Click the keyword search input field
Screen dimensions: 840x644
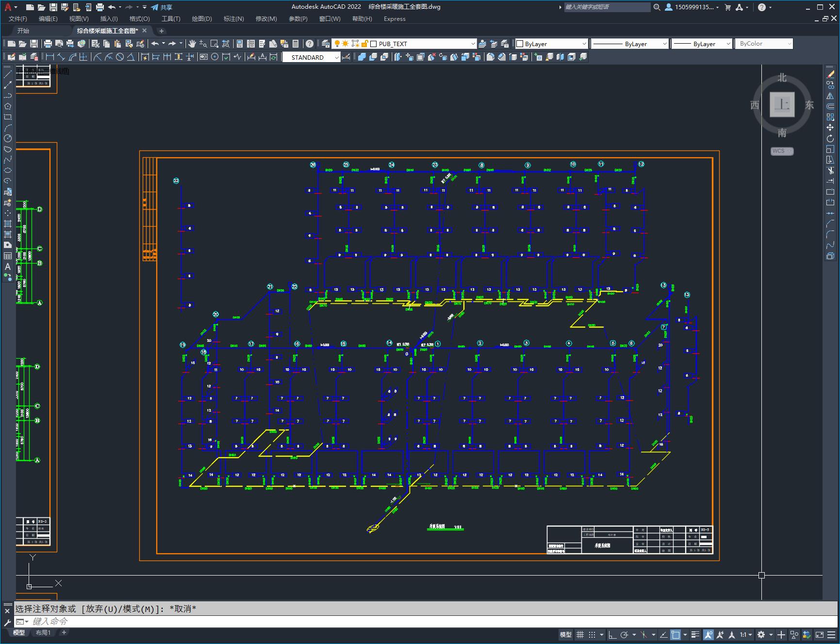[607, 7]
